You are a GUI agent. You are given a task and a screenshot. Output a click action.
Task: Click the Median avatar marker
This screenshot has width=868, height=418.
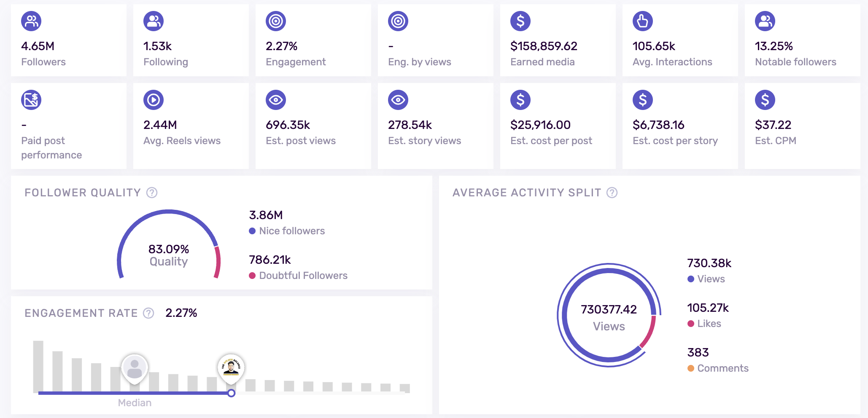(x=135, y=369)
